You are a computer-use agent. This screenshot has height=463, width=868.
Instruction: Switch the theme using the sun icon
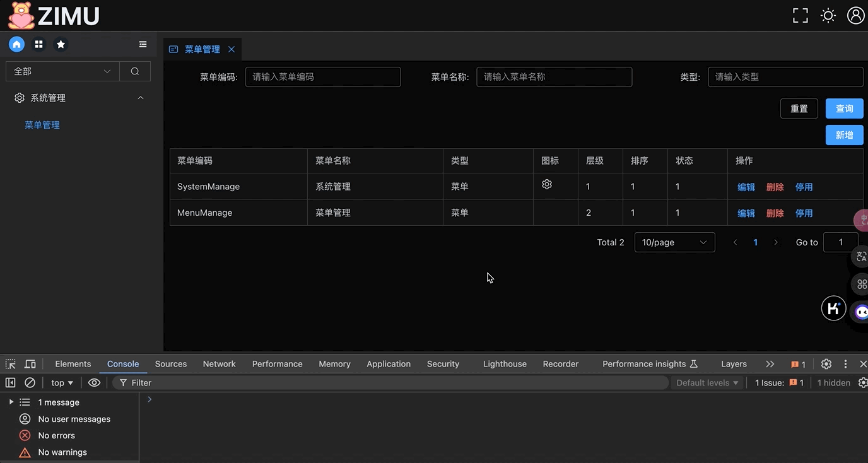pyautogui.click(x=828, y=16)
